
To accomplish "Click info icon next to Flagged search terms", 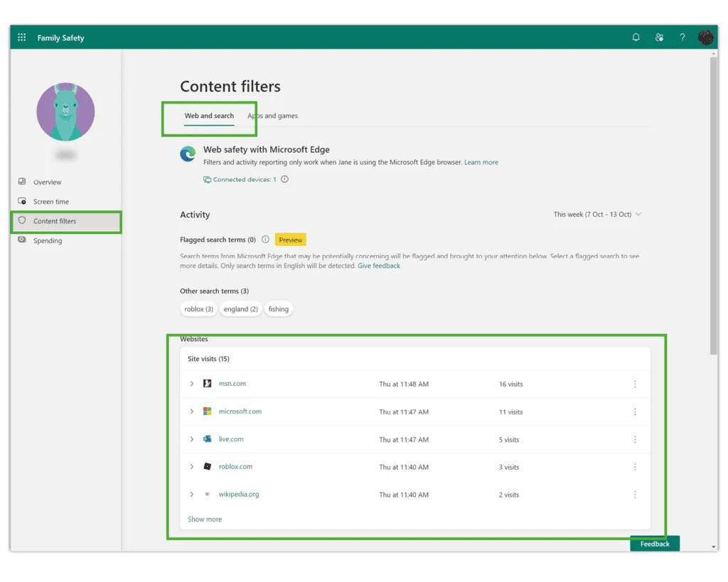I will (x=265, y=239).
